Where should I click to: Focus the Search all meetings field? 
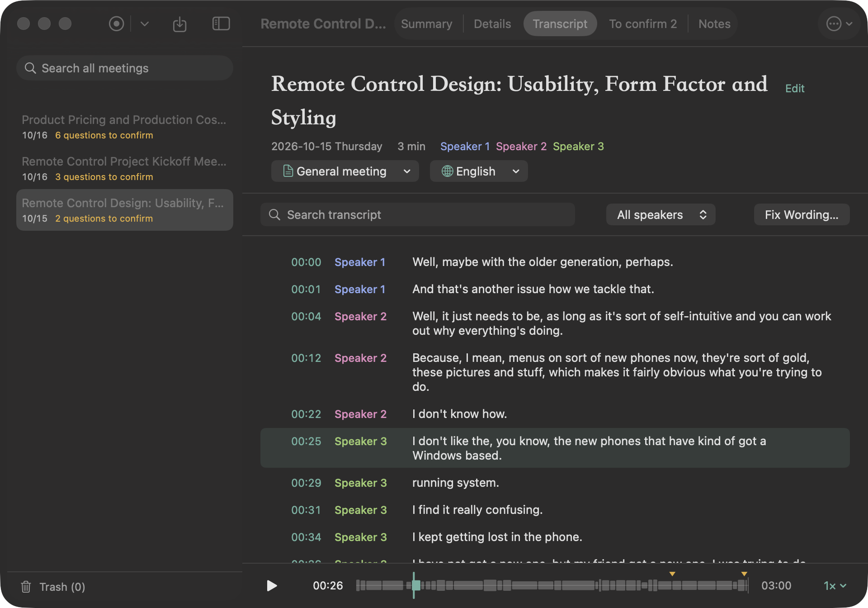[x=125, y=68]
